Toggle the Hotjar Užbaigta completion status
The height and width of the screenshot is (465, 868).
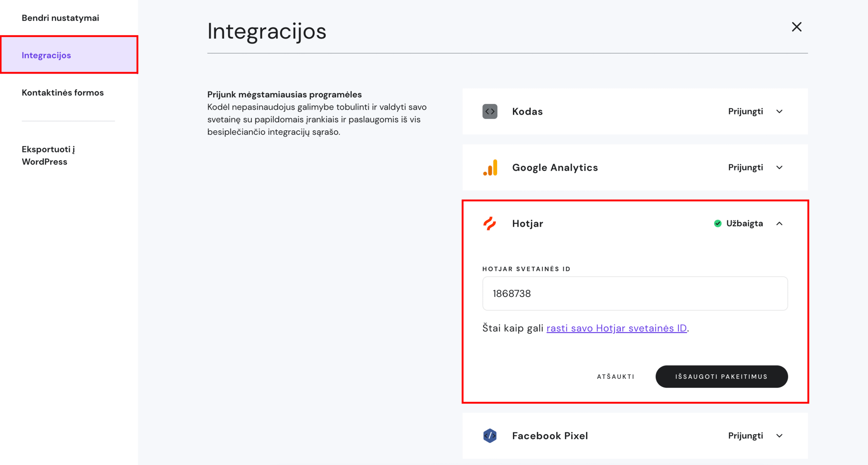click(738, 223)
